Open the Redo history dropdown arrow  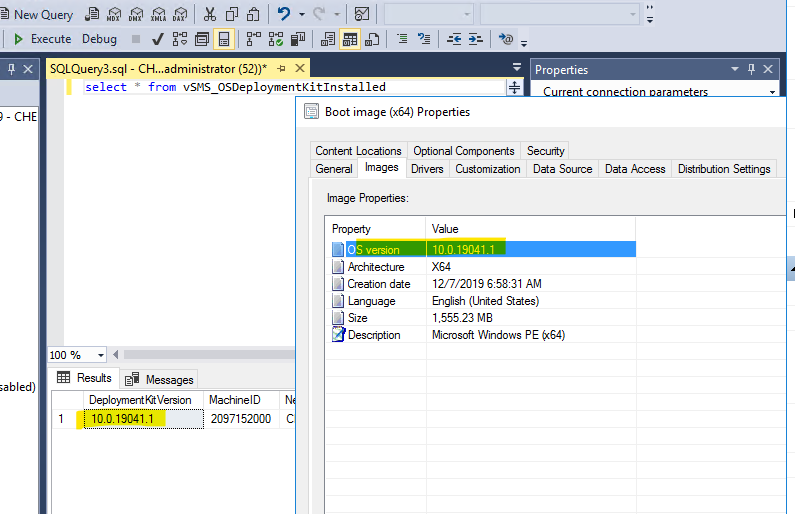coord(337,14)
